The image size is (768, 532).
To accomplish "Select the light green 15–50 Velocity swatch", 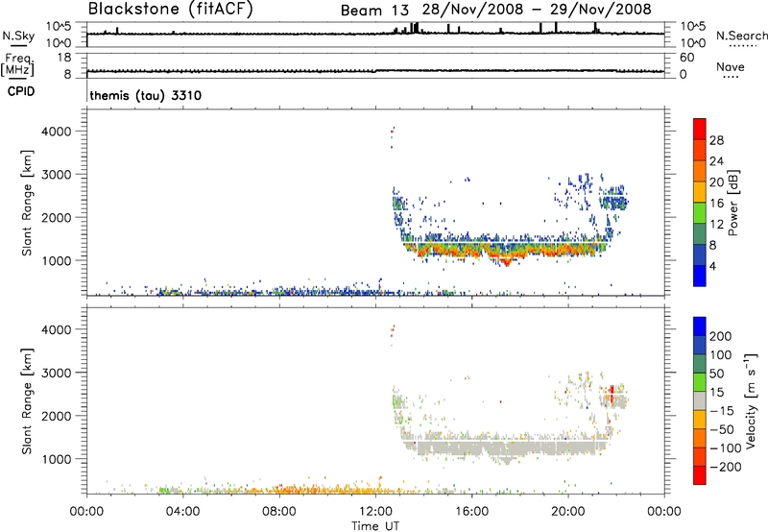I will click(700, 382).
